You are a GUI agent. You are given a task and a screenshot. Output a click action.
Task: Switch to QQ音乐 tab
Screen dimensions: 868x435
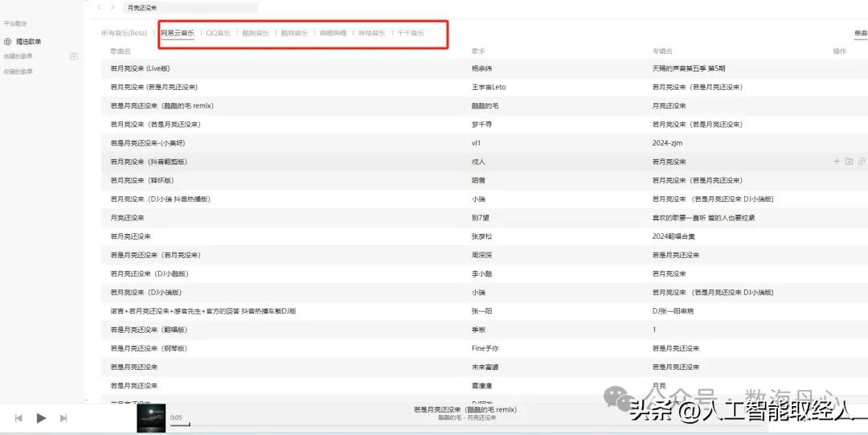[x=219, y=33]
